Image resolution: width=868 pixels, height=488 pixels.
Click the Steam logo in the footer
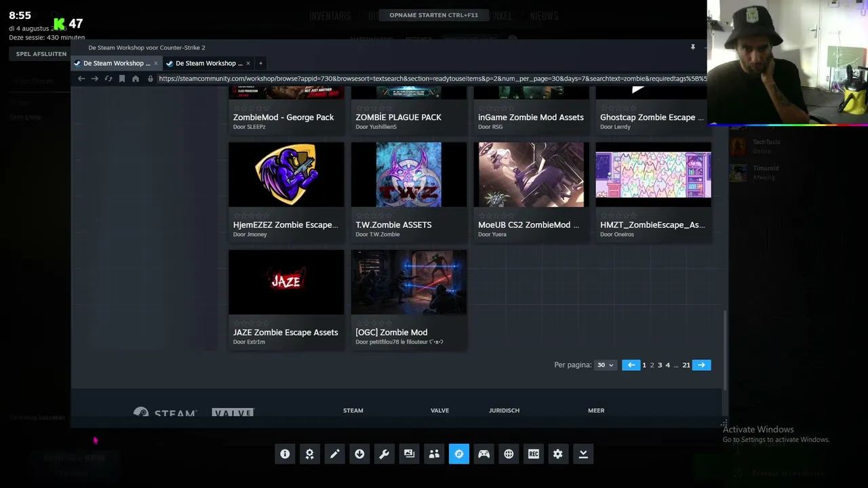165,413
